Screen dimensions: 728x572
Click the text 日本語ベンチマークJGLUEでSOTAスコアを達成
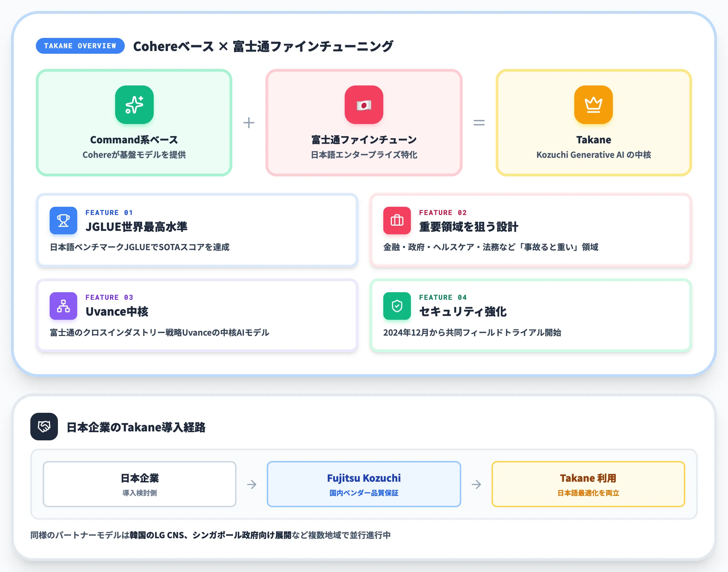pos(140,247)
